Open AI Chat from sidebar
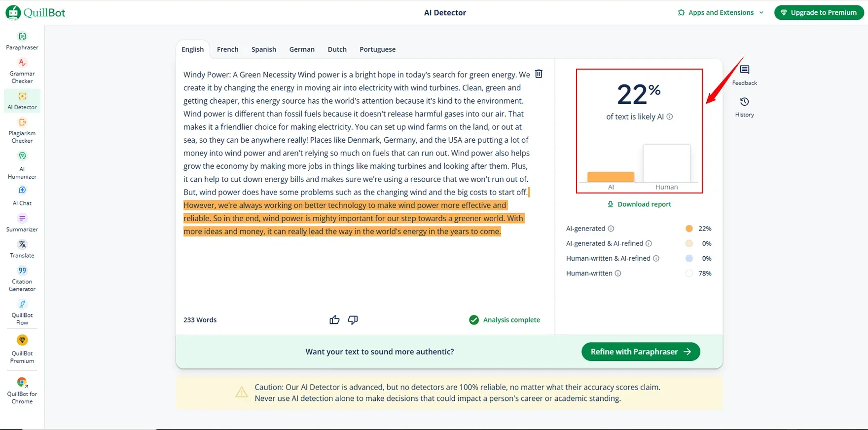The width and height of the screenshot is (868, 430). [22, 196]
